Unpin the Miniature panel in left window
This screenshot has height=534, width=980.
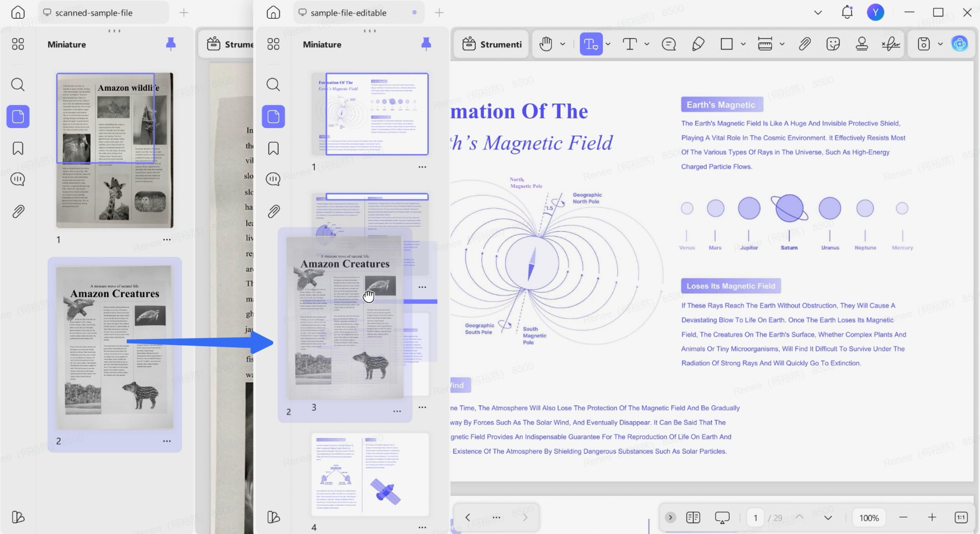click(x=171, y=44)
